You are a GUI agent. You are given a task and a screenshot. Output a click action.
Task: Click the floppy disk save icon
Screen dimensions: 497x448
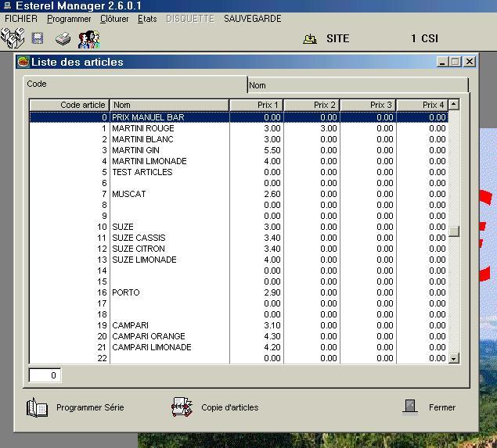(x=38, y=38)
